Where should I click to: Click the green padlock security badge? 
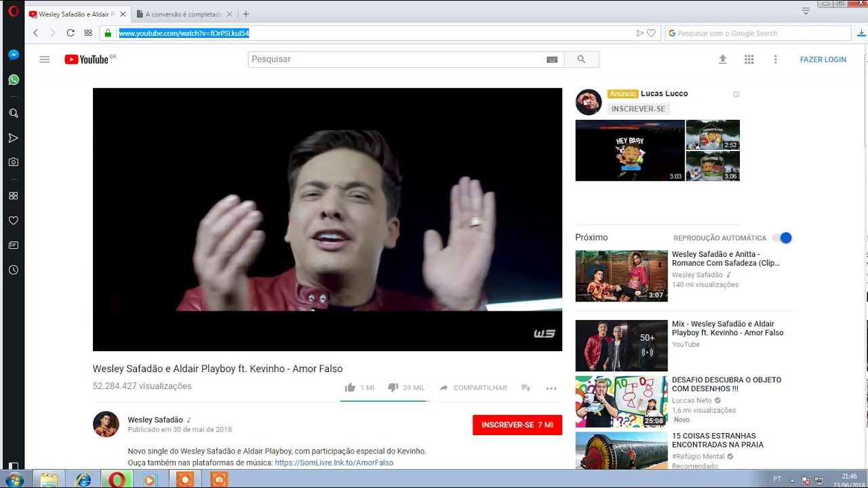[x=108, y=33]
